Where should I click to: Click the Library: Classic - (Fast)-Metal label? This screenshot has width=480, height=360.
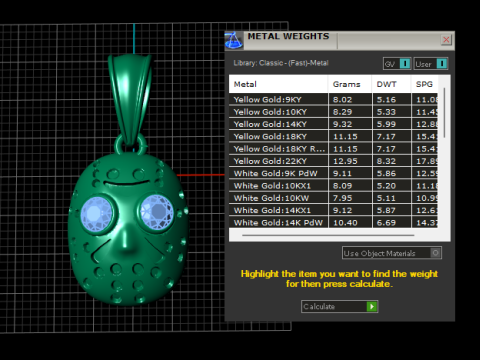(281, 63)
